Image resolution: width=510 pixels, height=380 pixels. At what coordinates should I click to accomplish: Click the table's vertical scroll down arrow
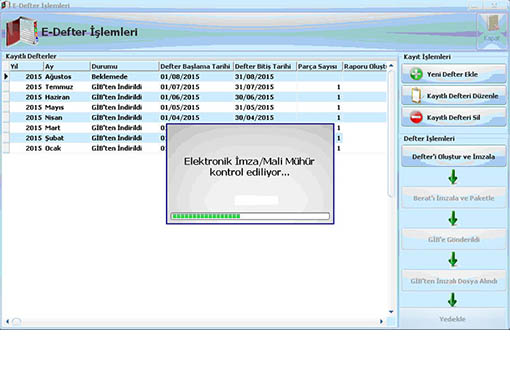coord(391,312)
